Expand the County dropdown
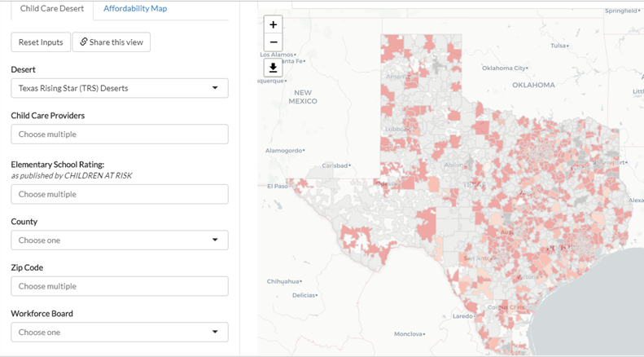 (x=119, y=240)
